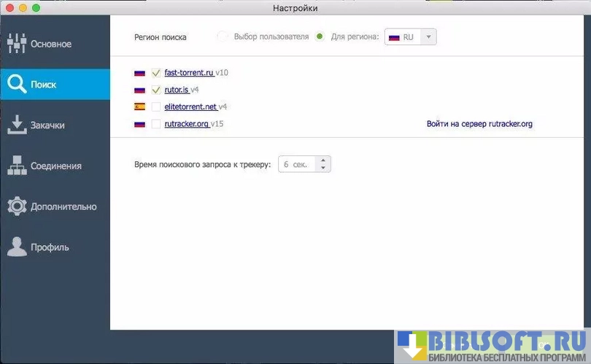Click the search timeout stepper arrows
The height and width of the screenshot is (364, 591).
pyautogui.click(x=323, y=165)
